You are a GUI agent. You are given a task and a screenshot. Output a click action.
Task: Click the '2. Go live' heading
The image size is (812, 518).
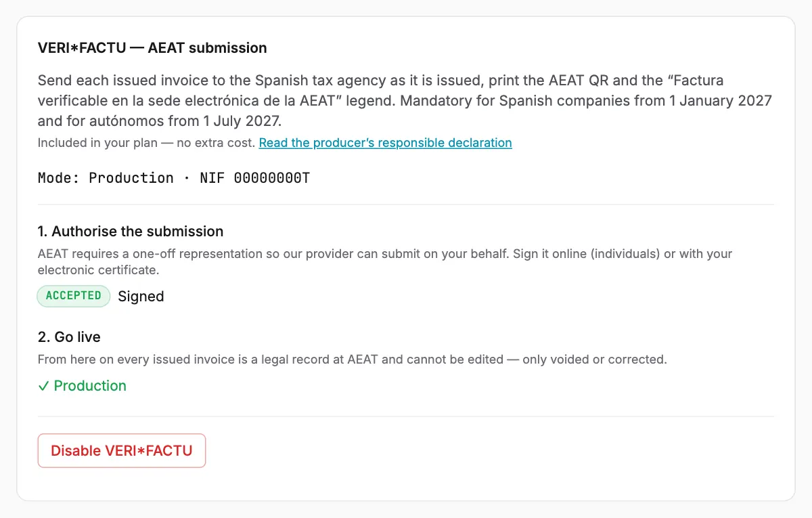(x=69, y=337)
